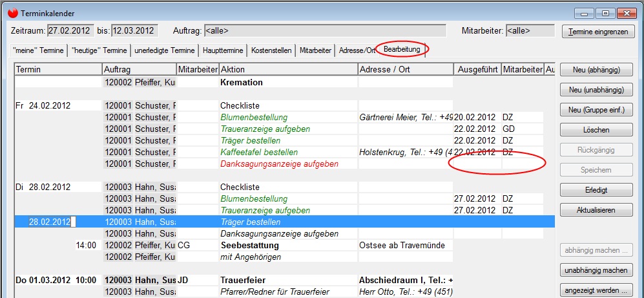The image size is (644, 298).
Task: Select the Fr 24.02.2012 date cell
Action: (58, 105)
